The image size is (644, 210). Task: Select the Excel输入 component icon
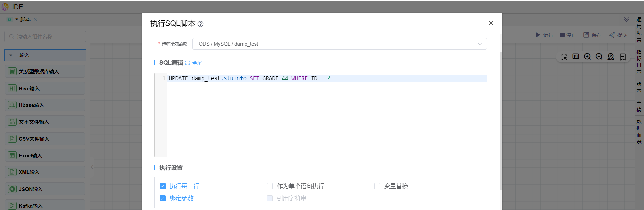click(12, 155)
